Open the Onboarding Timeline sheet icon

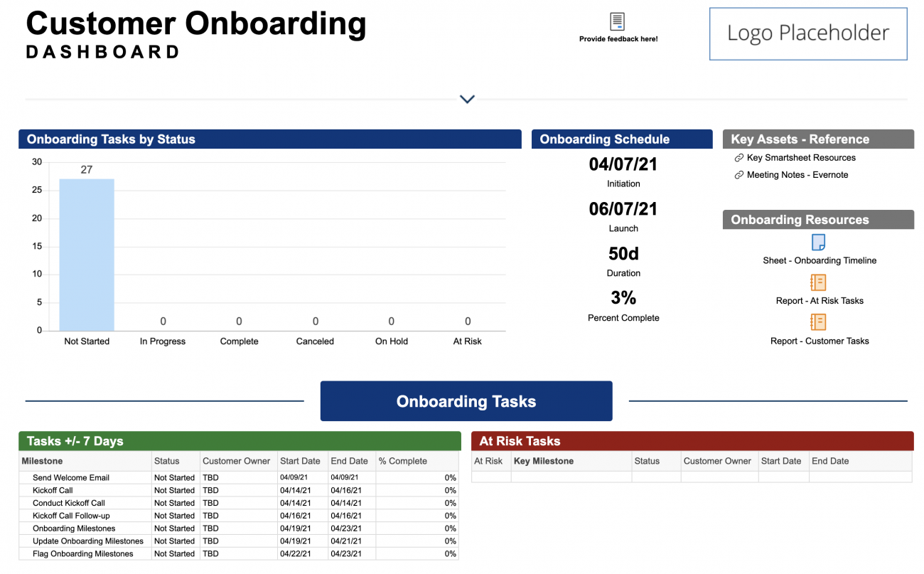click(x=819, y=243)
